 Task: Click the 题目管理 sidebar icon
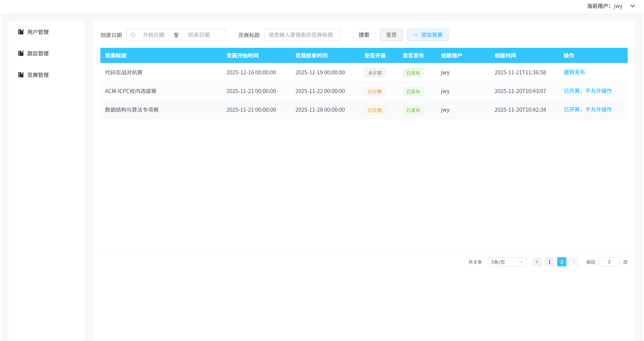click(21, 53)
